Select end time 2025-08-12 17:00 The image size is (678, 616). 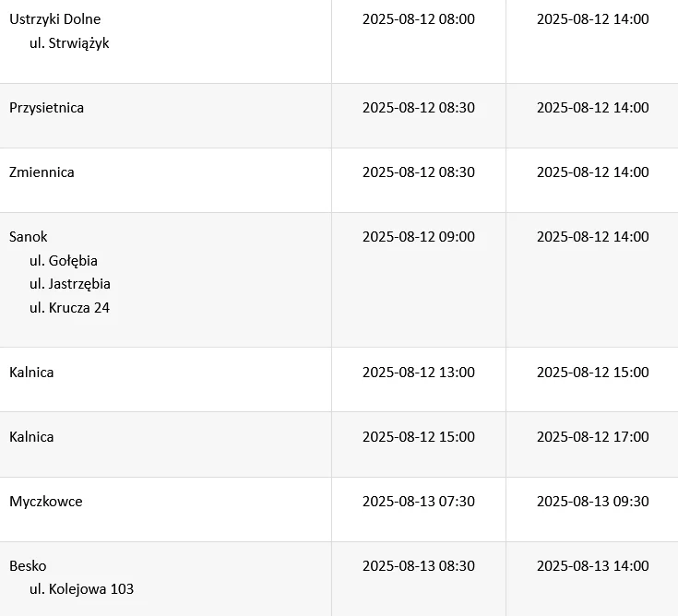[x=592, y=437]
